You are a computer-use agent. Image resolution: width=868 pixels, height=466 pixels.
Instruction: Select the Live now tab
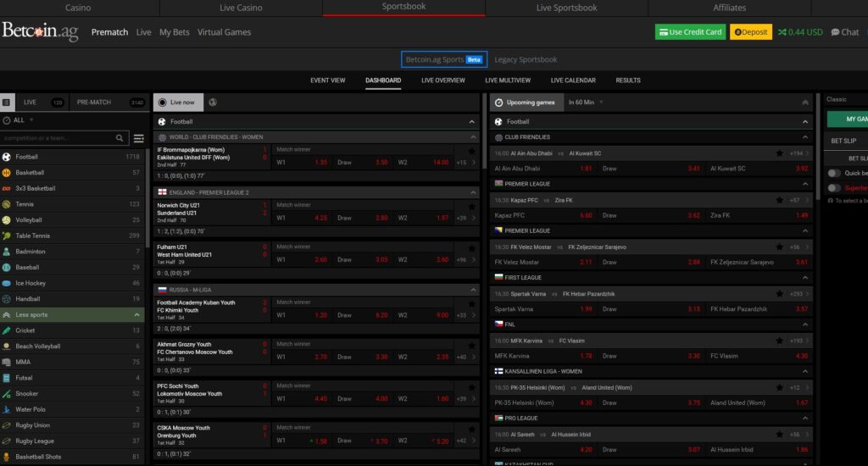coord(178,103)
